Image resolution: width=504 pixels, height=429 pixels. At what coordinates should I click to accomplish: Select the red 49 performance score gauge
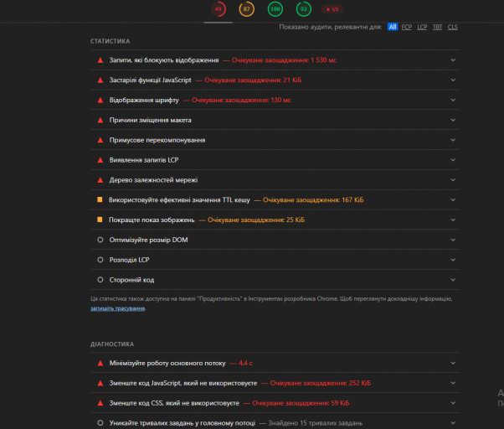(219, 9)
